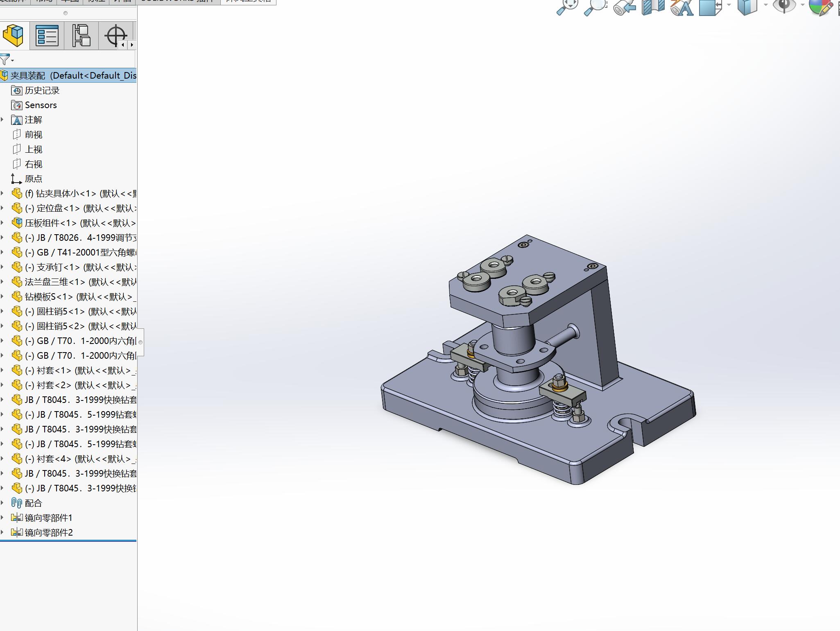Switch to the DimXpertManager crosshair tab
Image resolution: width=840 pixels, height=631 pixels.
(115, 35)
